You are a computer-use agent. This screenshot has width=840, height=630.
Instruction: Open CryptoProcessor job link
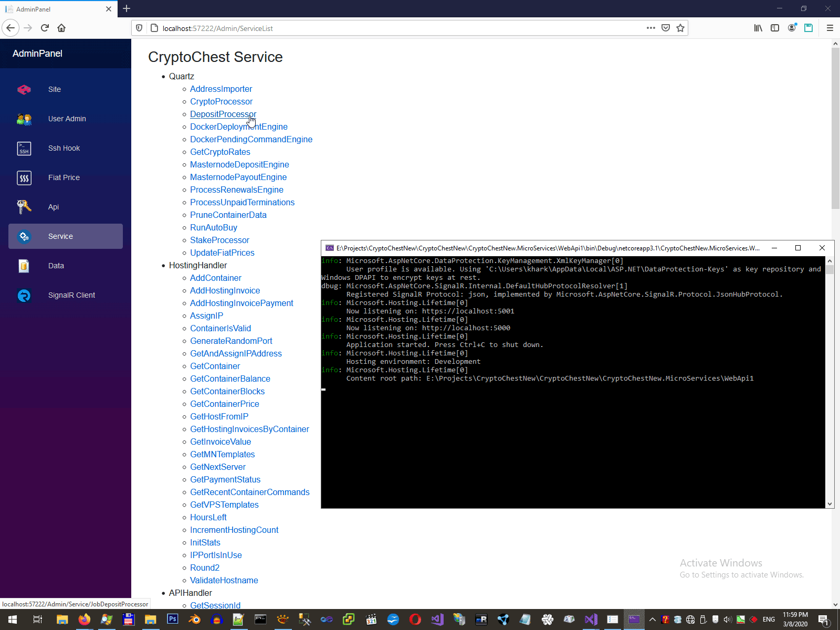coord(221,101)
